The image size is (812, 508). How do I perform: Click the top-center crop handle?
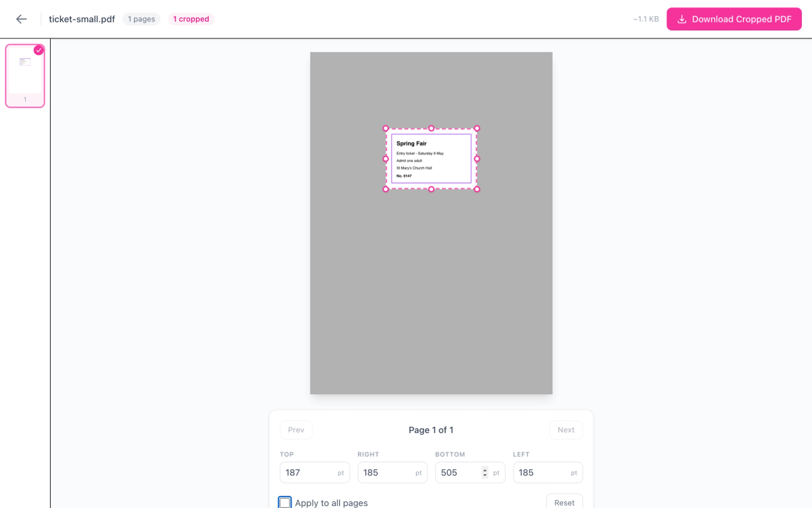431,128
